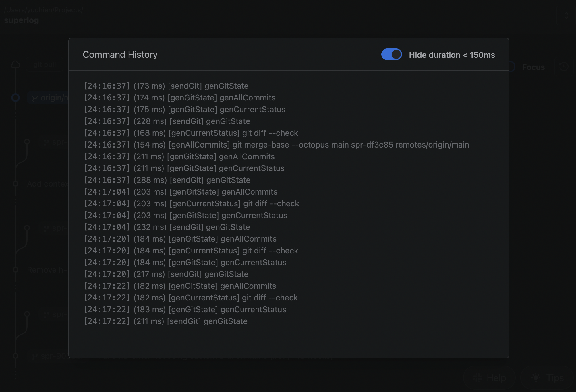Click the Slack logo inside the Help button
Image resolution: width=576 pixels, height=392 pixels.
(x=478, y=377)
